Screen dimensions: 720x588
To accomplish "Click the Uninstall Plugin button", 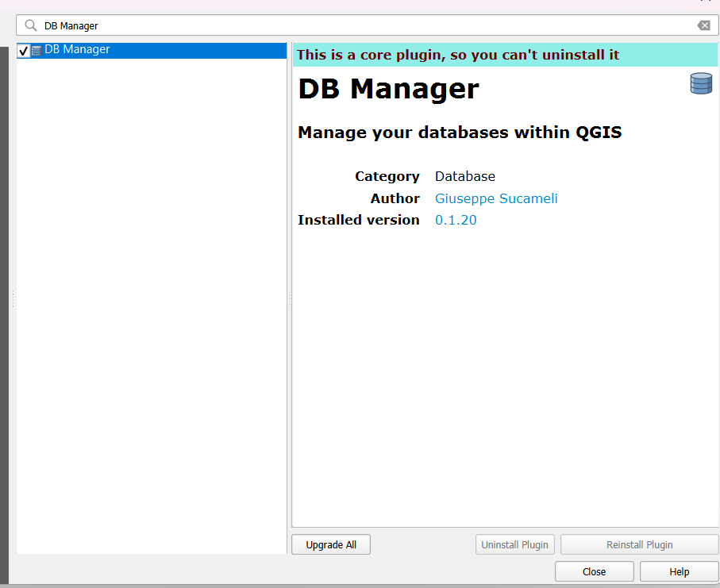I will click(514, 544).
